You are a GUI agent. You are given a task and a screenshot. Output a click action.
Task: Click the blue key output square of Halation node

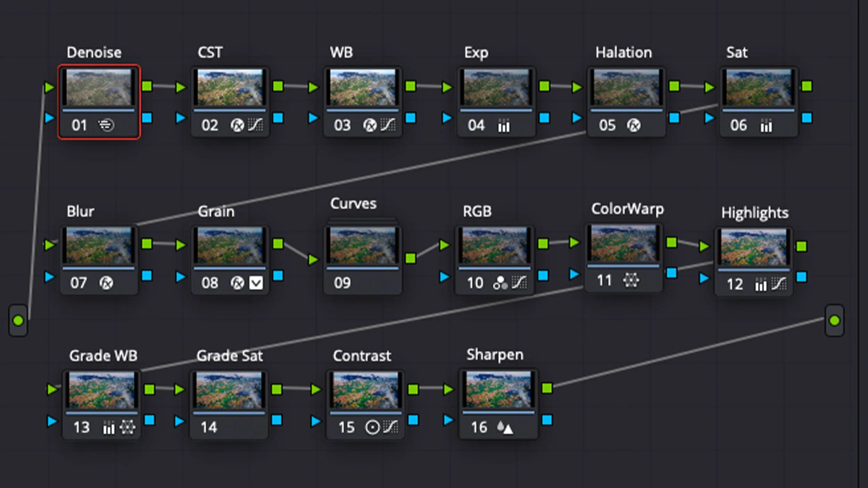tap(674, 118)
